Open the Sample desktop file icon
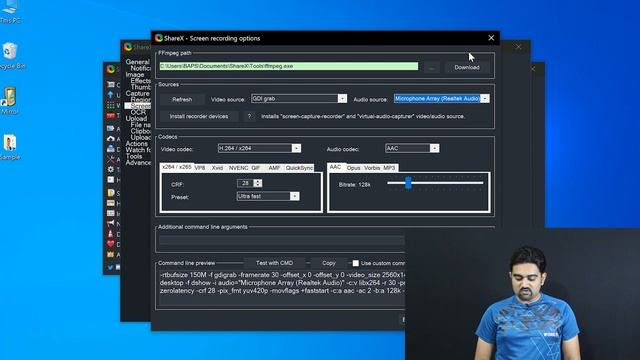The height and width of the screenshot is (360, 640). [10, 147]
